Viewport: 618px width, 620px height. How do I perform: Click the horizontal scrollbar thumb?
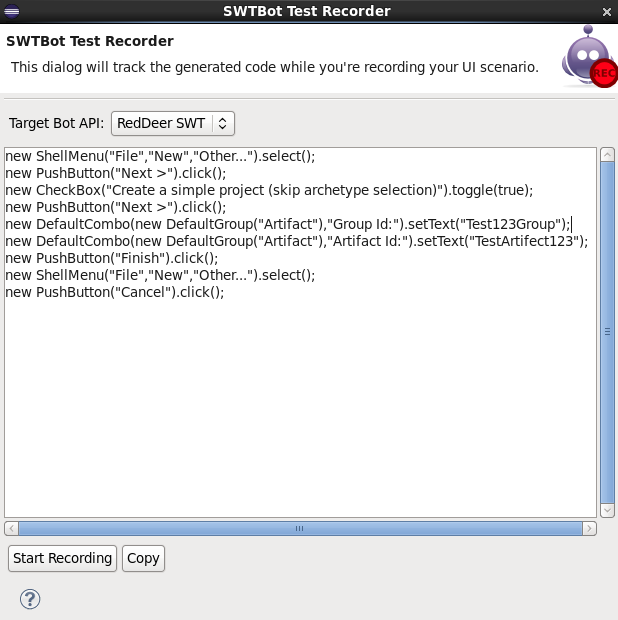[300, 528]
